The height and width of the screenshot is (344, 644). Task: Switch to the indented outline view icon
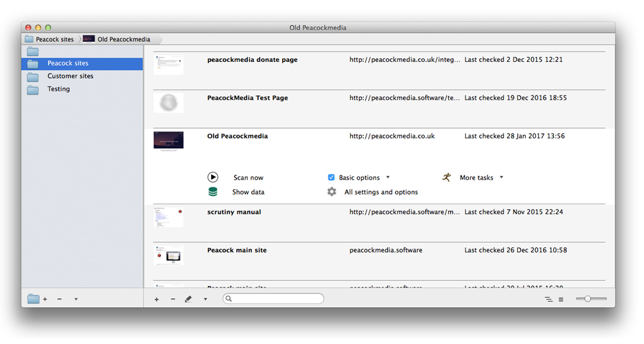click(548, 299)
